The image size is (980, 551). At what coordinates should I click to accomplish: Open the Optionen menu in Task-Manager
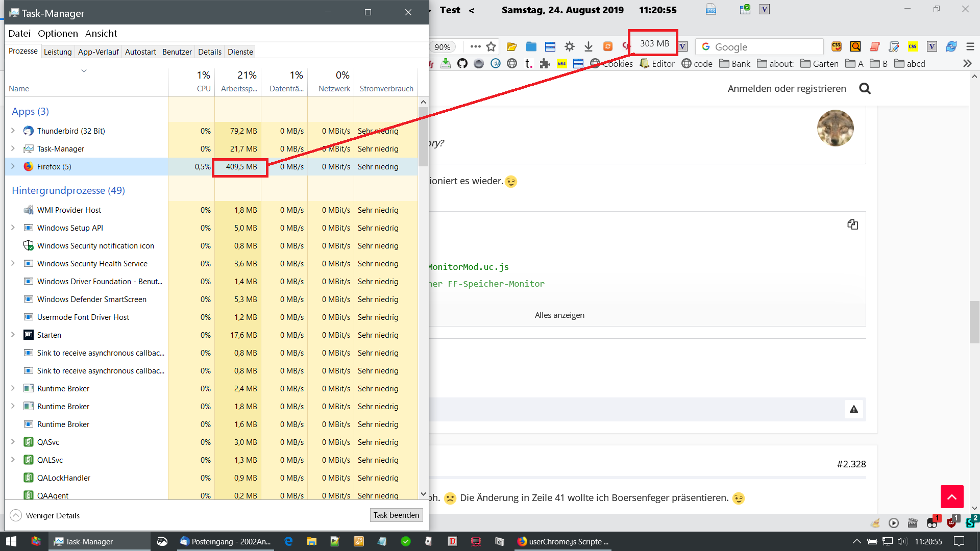[58, 33]
